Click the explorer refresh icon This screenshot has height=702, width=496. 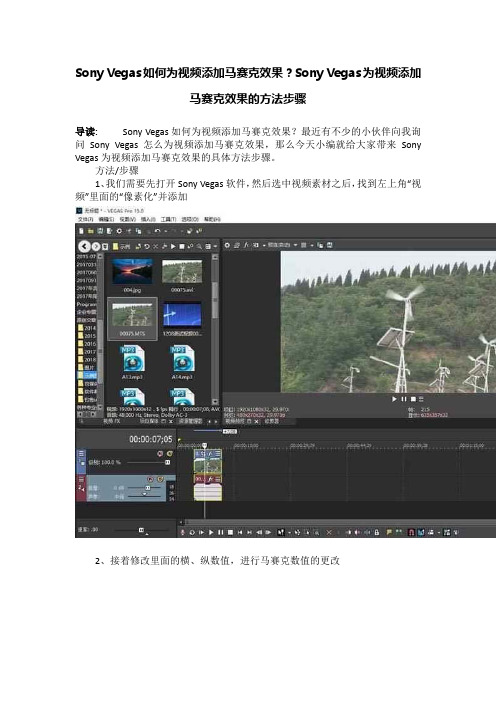(147, 246)
